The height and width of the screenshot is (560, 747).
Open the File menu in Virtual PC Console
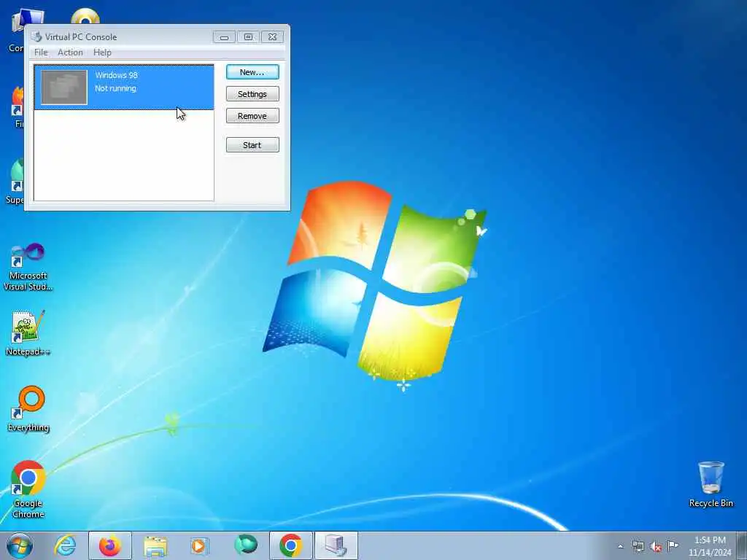click(x=41, y=52)
